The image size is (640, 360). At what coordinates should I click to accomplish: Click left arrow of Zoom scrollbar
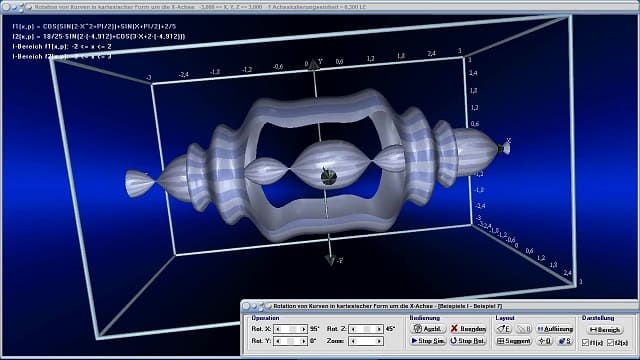(353, 341)
